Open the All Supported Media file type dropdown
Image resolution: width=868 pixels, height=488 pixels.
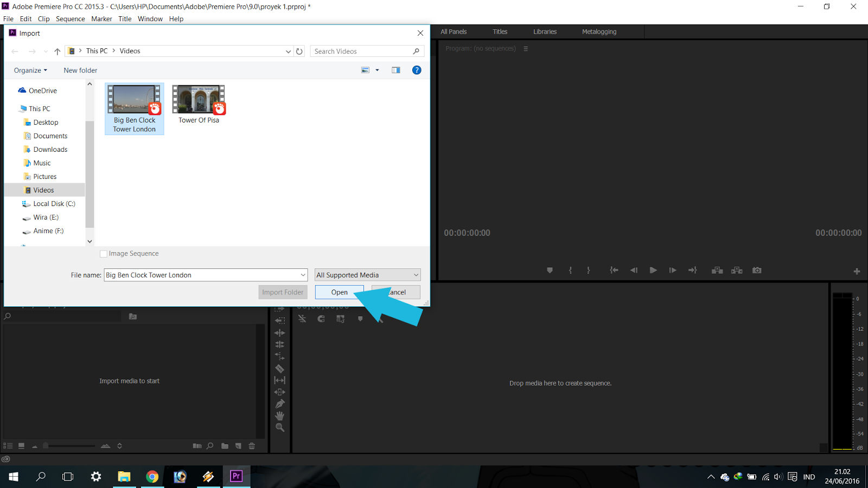click(x=368, y=275)
